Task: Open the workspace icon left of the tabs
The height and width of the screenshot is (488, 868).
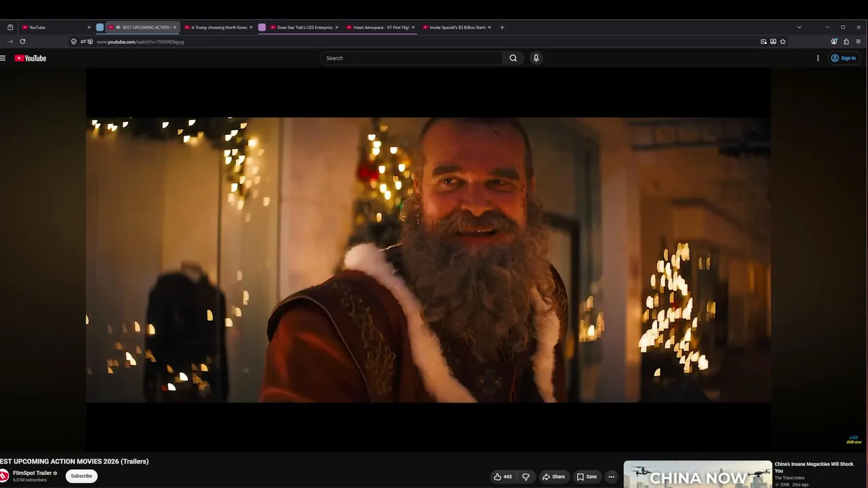Action: point(10,27)
